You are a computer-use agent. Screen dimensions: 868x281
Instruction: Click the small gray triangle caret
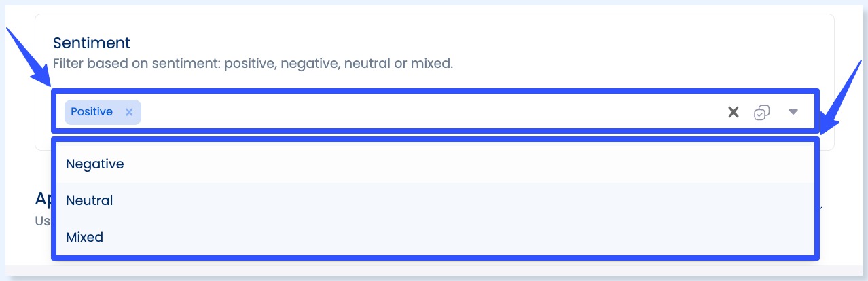click(793, 113)
